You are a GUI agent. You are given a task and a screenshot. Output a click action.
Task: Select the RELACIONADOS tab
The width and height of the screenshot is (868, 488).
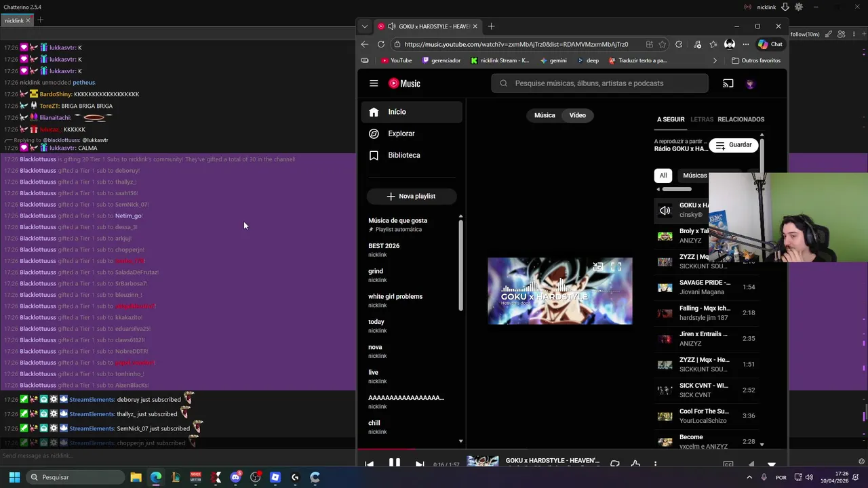tap(741, 119)
